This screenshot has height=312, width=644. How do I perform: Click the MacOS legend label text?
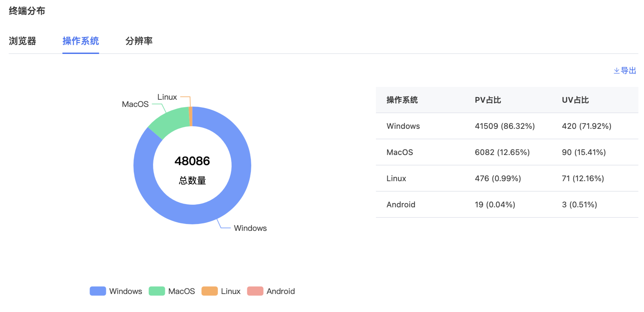click(x=181, y=291)
